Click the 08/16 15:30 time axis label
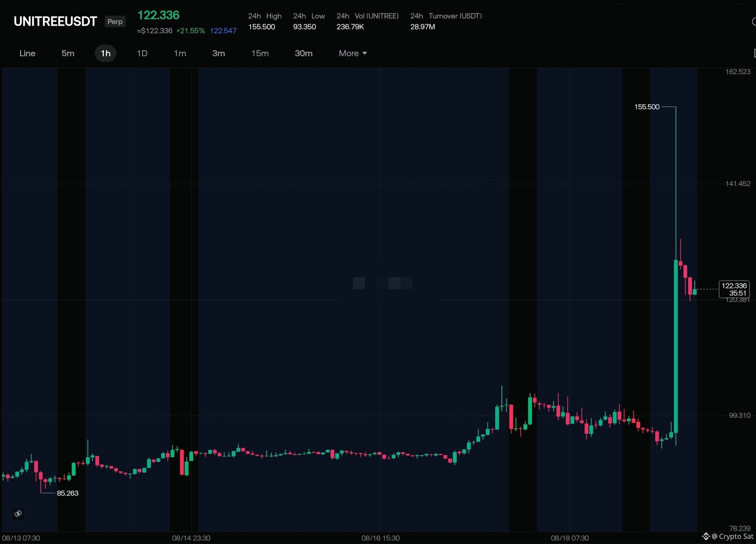Image resolution: width=756 pixels, height=544 pixels. (x=380, y=538)
